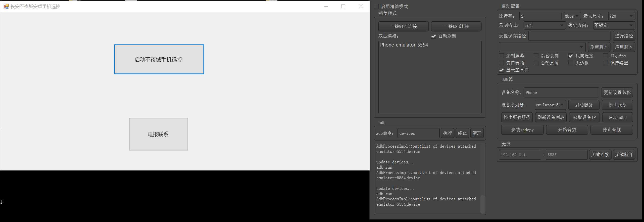644x222 pixels.
Task: Click the 执行 button
Action: 448,133
